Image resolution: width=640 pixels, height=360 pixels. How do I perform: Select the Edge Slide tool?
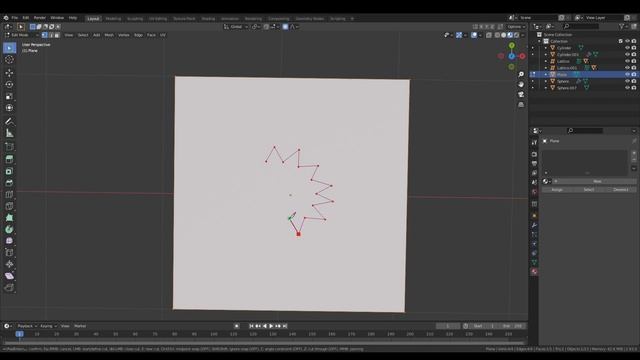[x=9, y=253]
